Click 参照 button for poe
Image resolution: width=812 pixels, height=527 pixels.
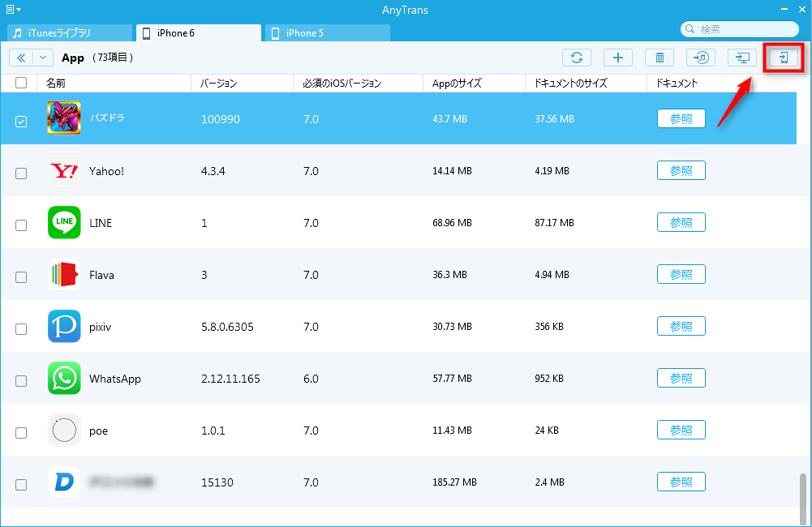pos(681,430)
